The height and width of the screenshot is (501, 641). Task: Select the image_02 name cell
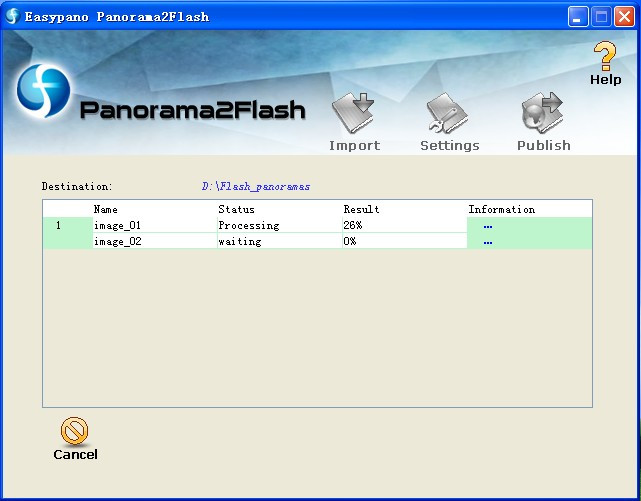155,241
